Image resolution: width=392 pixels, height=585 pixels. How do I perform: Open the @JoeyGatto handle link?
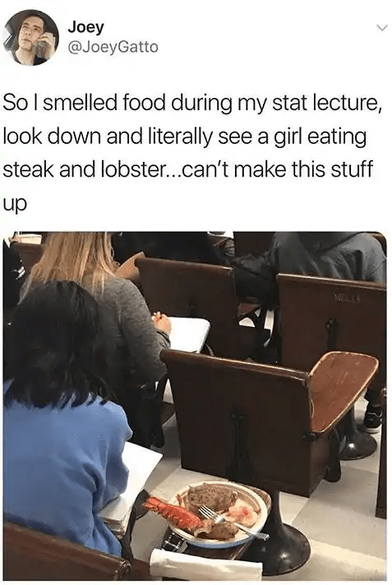(113, 48)
